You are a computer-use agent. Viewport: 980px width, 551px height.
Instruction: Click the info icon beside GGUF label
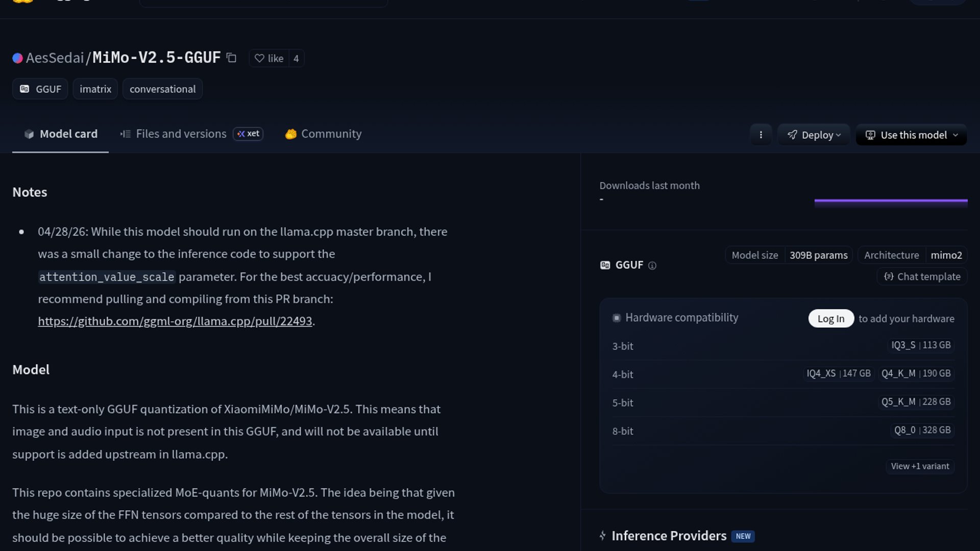(653, 265)
